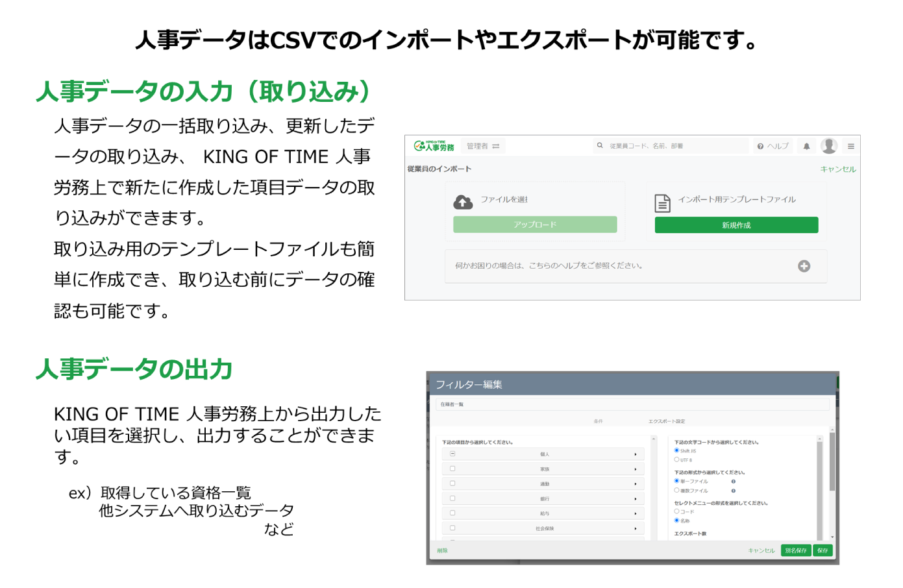Screen dimensions: 903x588
Task: Open the hamburger menu icon
Action: pos(850,146)
